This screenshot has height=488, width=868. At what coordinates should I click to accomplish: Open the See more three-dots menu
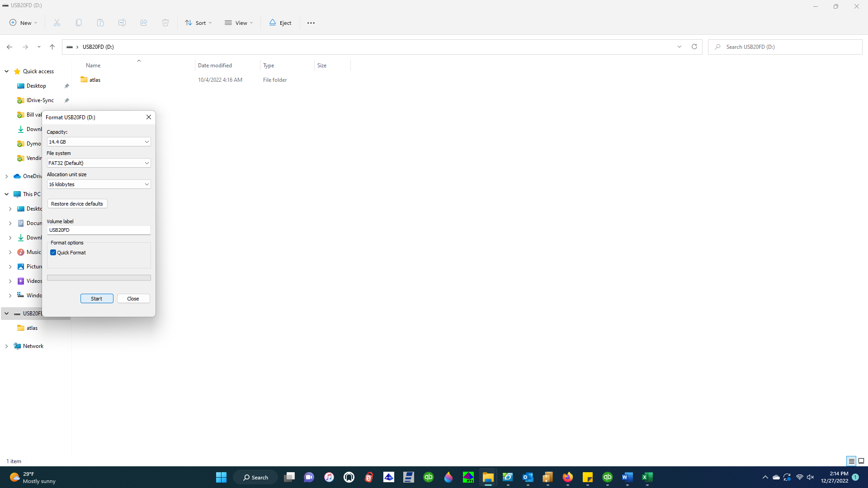[311, 23]
